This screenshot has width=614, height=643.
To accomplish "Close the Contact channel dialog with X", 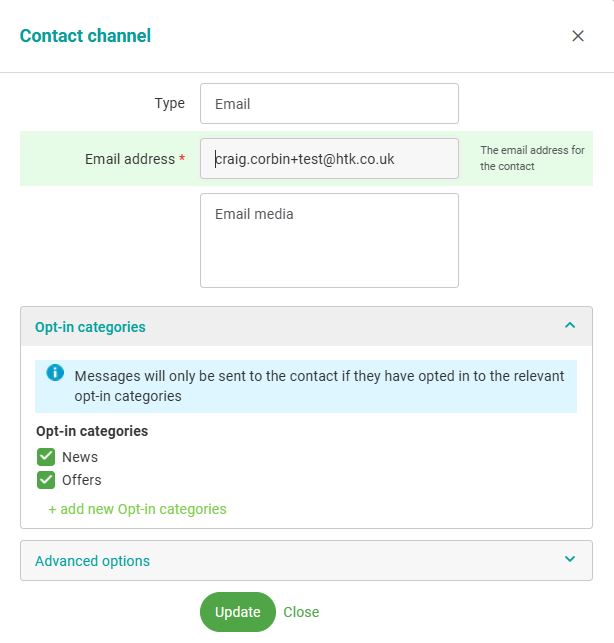I will click(x=578, y=36).
